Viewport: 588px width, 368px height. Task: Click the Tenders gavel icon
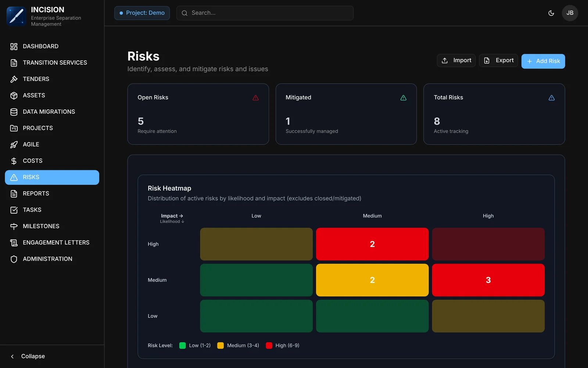(14, 79)
